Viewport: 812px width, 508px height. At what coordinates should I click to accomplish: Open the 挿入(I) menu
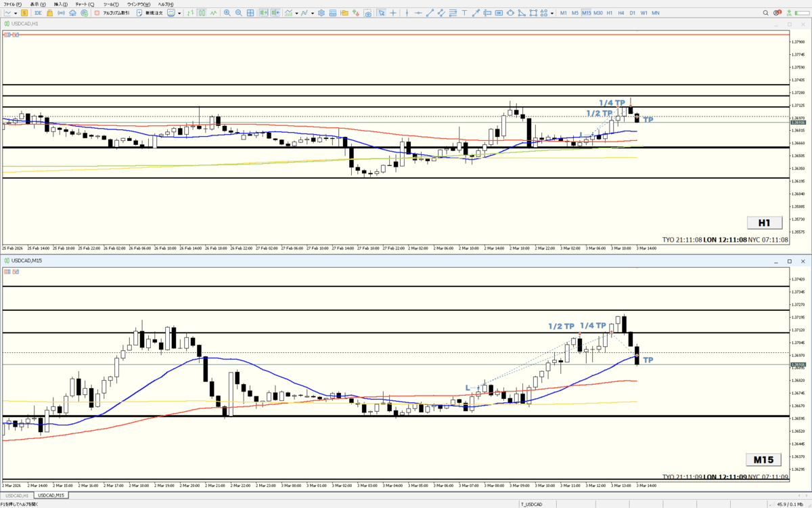click(60, 4)
